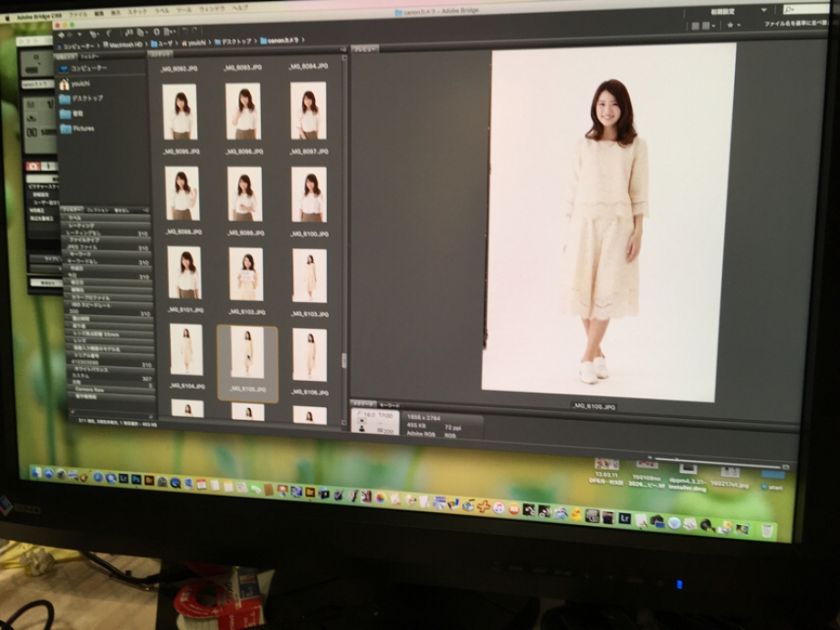This screenshot has width=840, height=630.
Task: Rotate image 90 degrees counterclockwise
Action: pyautogui.click(x=184, y=31)
